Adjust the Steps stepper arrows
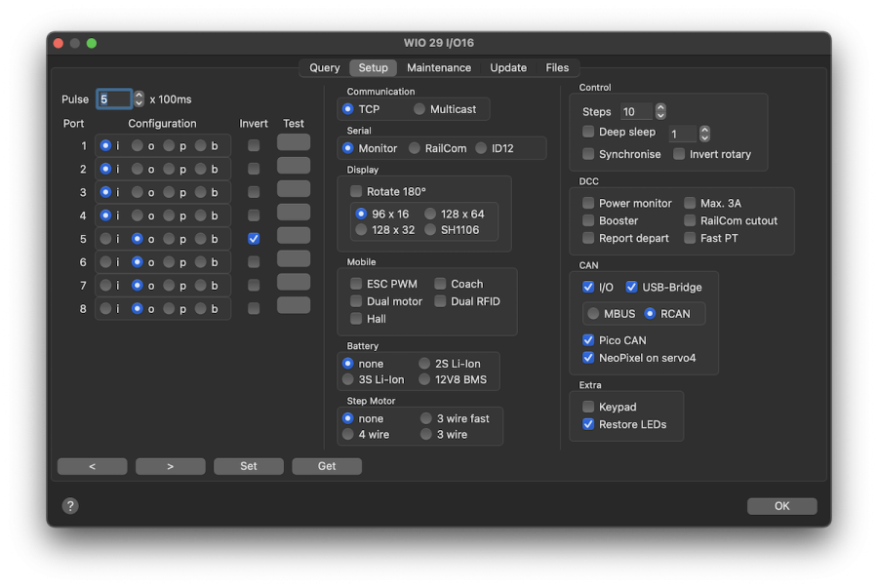Image resolution: width=878 pixels, height=588 pixels. [660, 112]
